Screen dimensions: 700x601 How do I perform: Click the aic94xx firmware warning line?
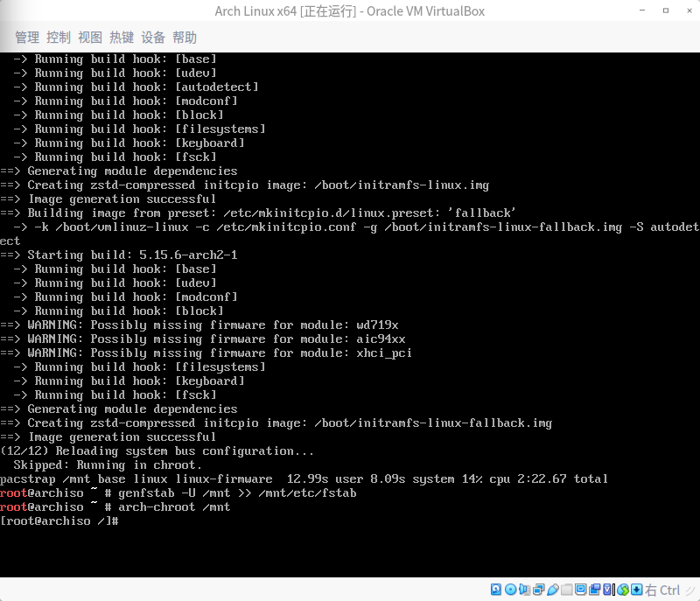[203, 339]
